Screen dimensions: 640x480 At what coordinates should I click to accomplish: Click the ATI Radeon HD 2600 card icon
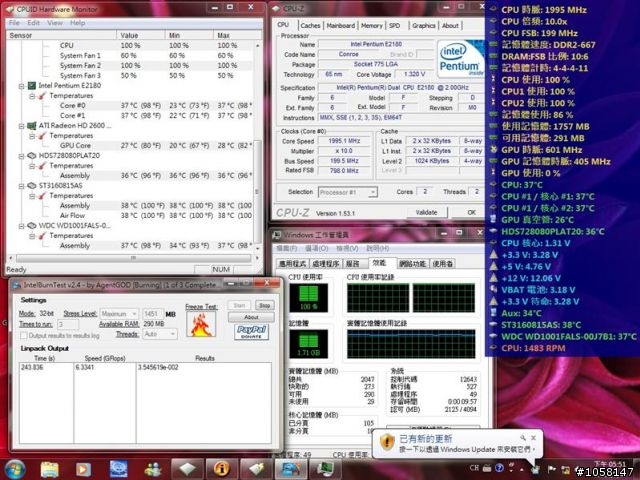tap(32, 126)
